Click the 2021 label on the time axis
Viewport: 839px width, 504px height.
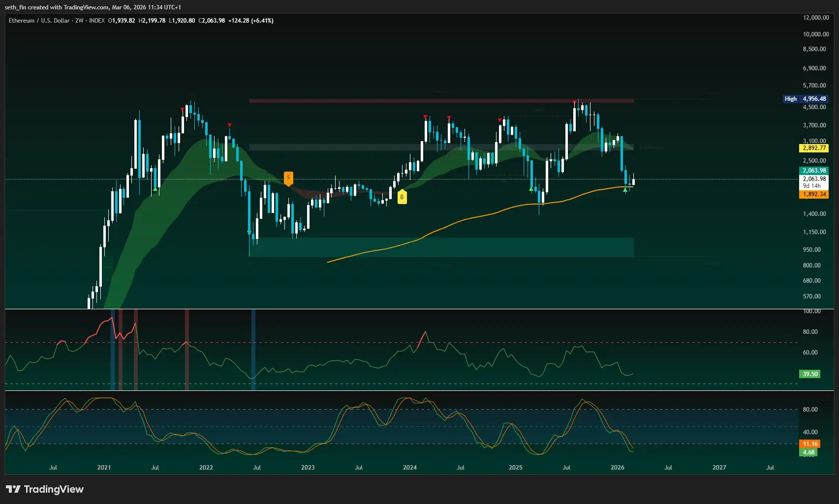point(104,468)
